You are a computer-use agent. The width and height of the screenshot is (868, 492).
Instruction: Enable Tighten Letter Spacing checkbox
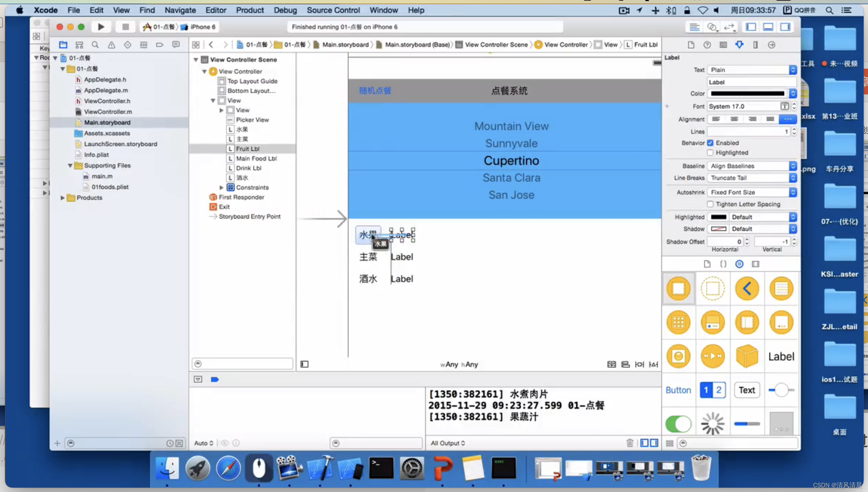click(x=711, y=204)
